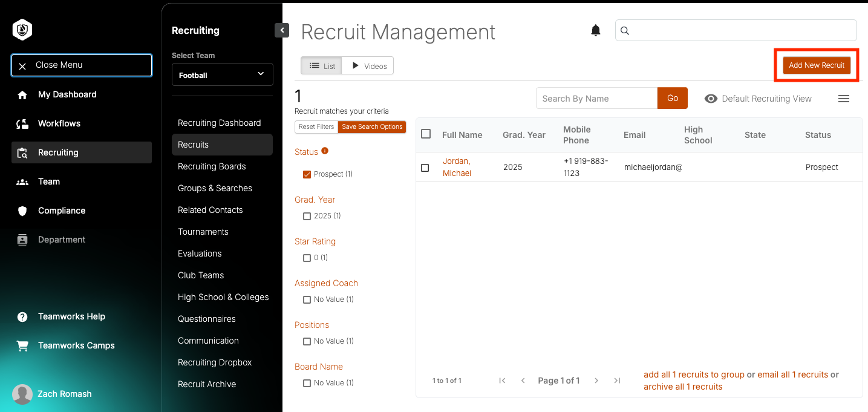
Task: Check the 2025 Grad. Year filter
Action: point(307,216)
